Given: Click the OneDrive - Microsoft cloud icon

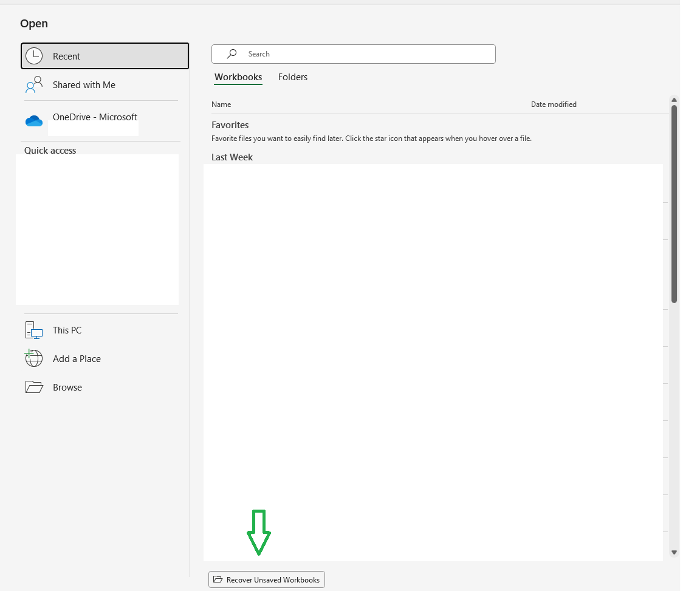Looking at the screenshot, I should (x=33, y=121).
